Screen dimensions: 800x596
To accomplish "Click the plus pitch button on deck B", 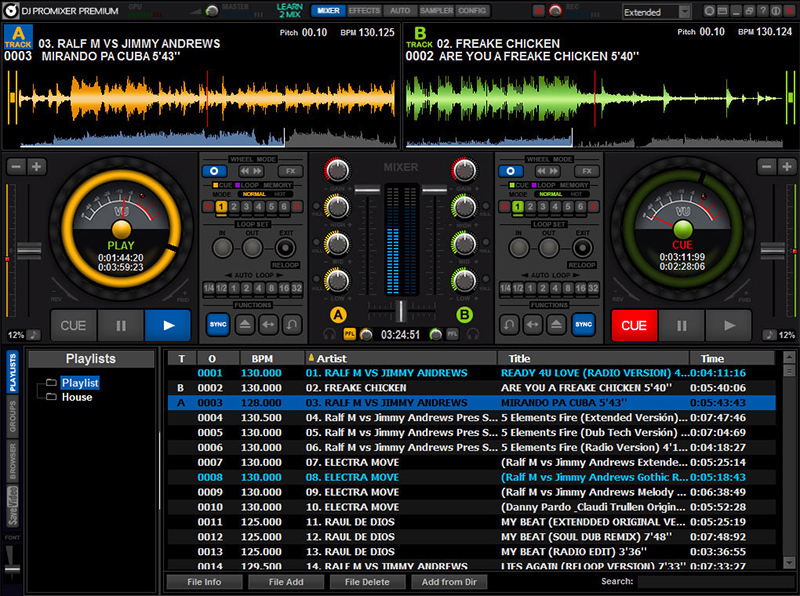I will (x=789, y=166).
